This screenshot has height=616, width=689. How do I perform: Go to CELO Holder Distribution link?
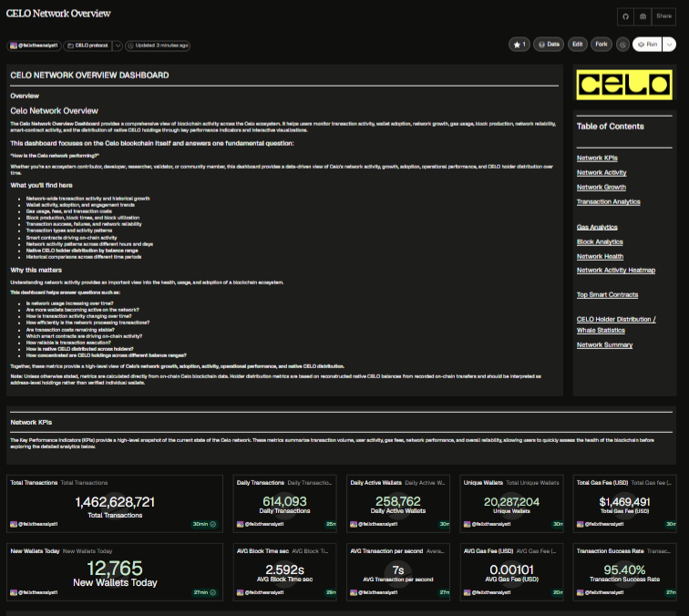click(616, 324)
